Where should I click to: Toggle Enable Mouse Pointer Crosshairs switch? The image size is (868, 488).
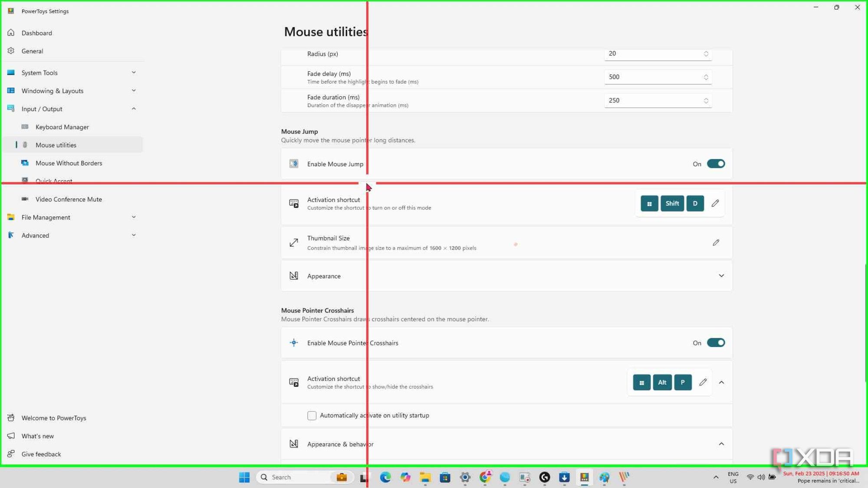pos(716,343)
